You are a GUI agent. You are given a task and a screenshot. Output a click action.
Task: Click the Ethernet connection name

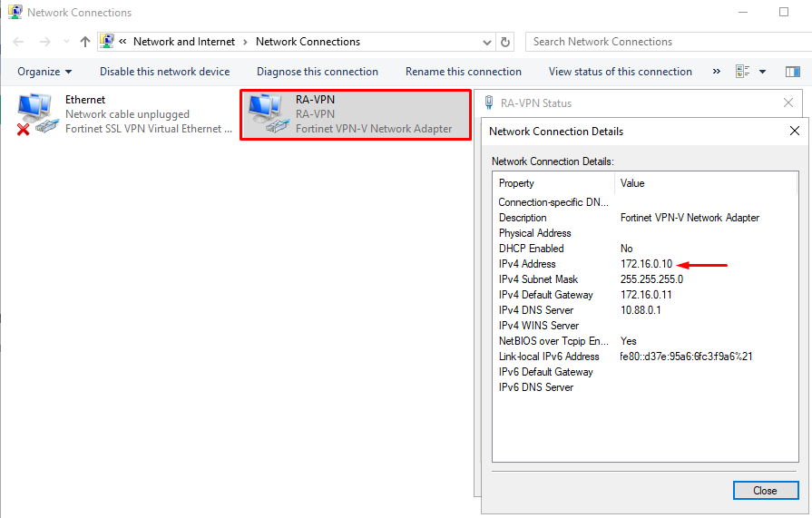[85, 100]
